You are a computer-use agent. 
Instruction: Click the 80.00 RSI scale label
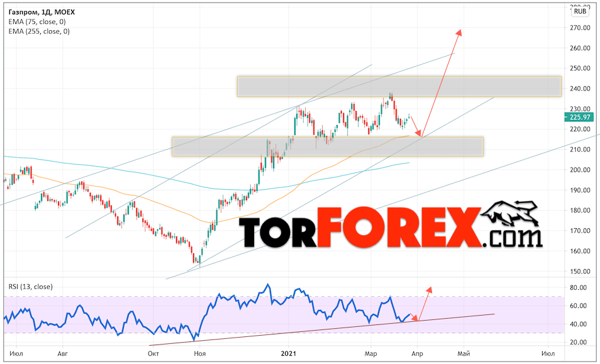[x=578, y=287]
